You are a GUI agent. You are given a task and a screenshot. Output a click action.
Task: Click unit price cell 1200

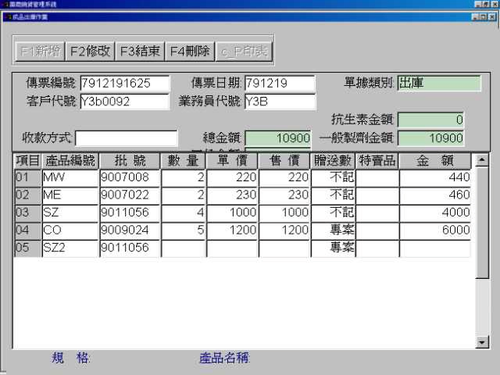(x=232, y=231)
